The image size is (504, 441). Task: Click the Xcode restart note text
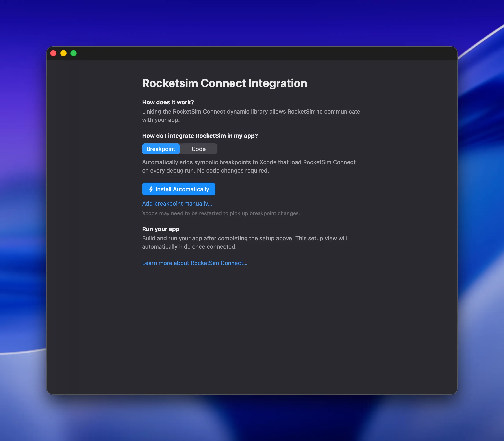coord(221,213)
